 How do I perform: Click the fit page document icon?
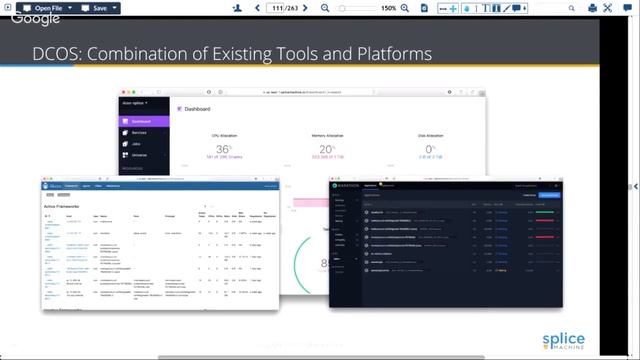424,8
